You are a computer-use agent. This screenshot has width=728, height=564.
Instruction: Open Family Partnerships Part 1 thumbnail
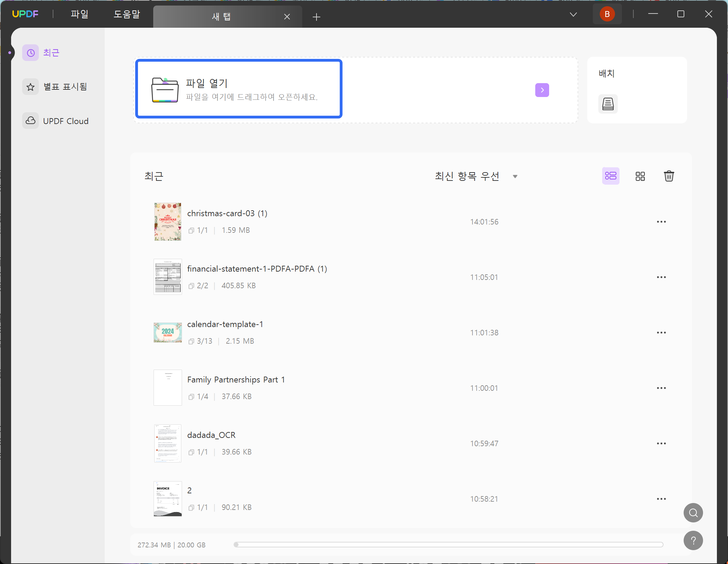point(168,388)
